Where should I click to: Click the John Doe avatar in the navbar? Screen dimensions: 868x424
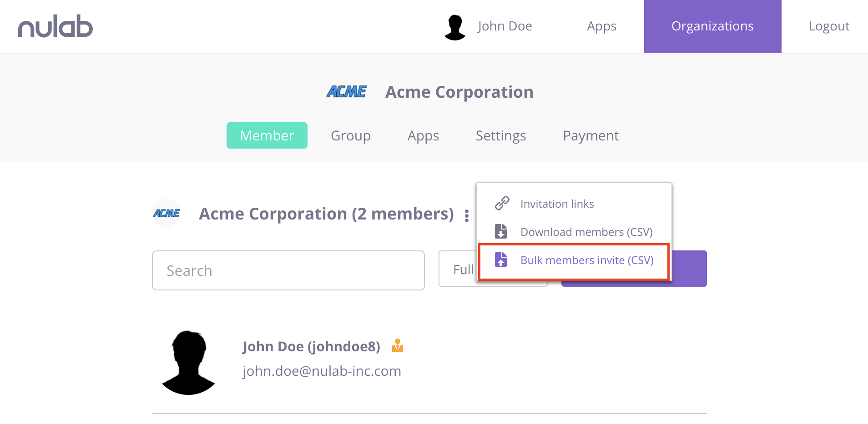[454, 26]
